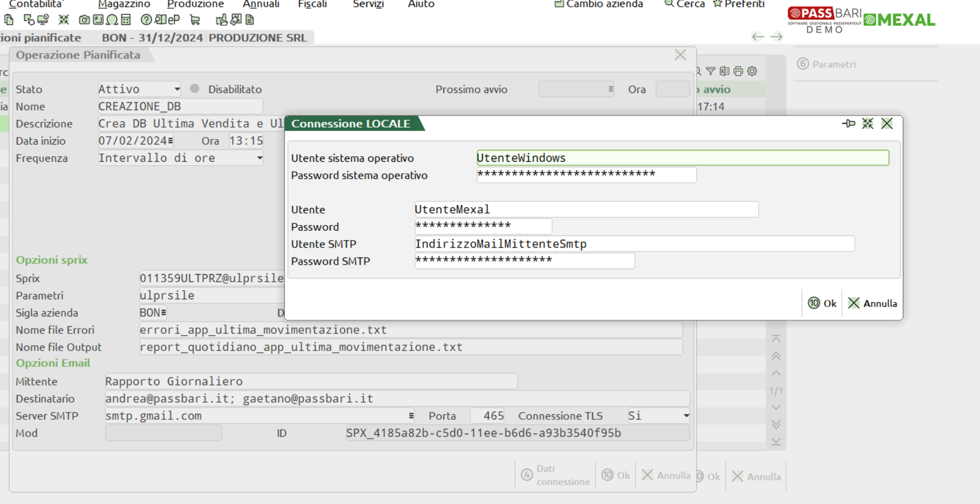The image size is (980, 504).
Task: Click Annulla in Connessione LOCALE dialog
Action: point(873,303)
